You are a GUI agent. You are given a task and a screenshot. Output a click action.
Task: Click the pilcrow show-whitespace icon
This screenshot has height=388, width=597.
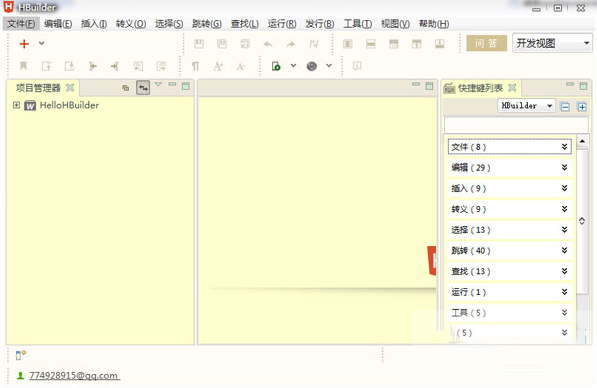[195, 66]
